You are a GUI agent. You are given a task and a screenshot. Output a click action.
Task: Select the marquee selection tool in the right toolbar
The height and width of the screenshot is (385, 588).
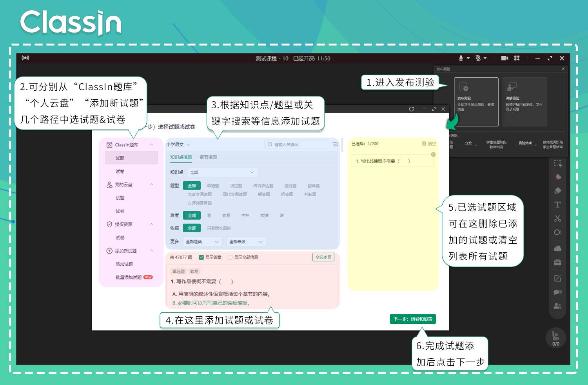558,163
